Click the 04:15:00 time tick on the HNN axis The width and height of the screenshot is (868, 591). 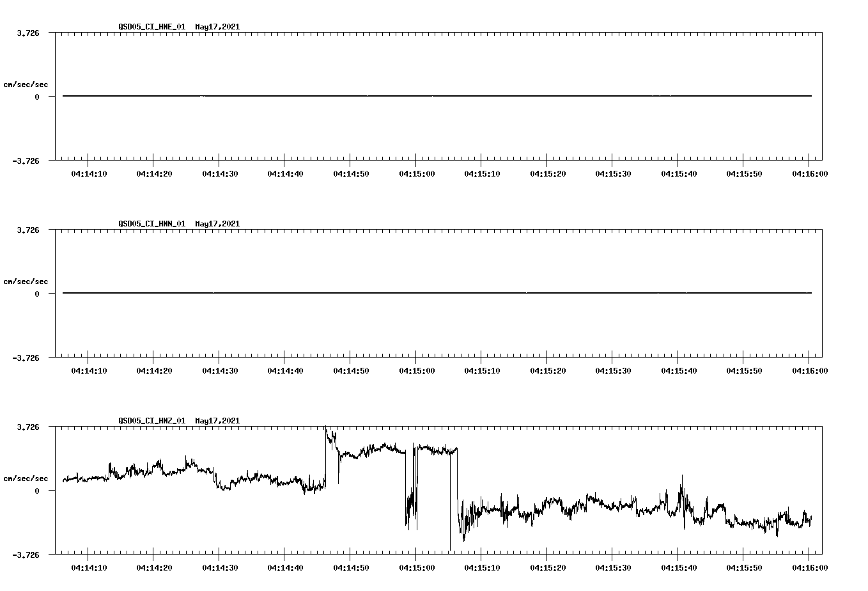point(416,369)
